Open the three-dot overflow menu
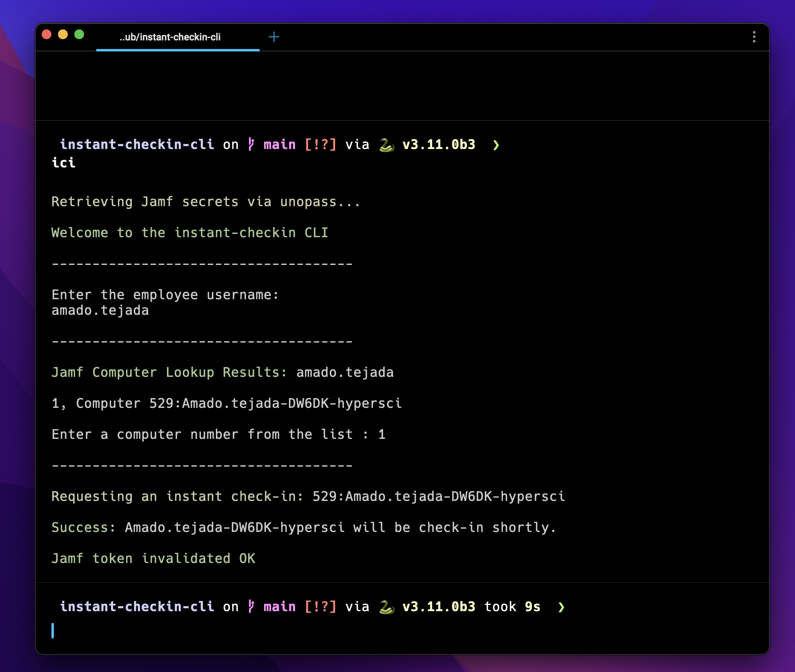This screenshot has width=795, height=672. pos(754,37)
